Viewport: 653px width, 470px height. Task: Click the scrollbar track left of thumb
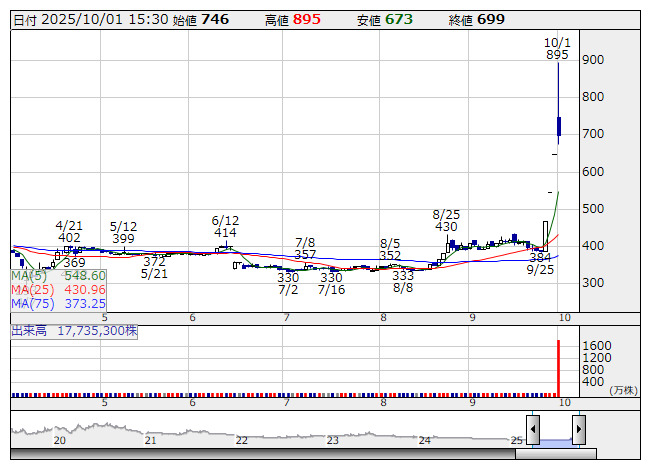pyautogui.click(x=260, y=454)
